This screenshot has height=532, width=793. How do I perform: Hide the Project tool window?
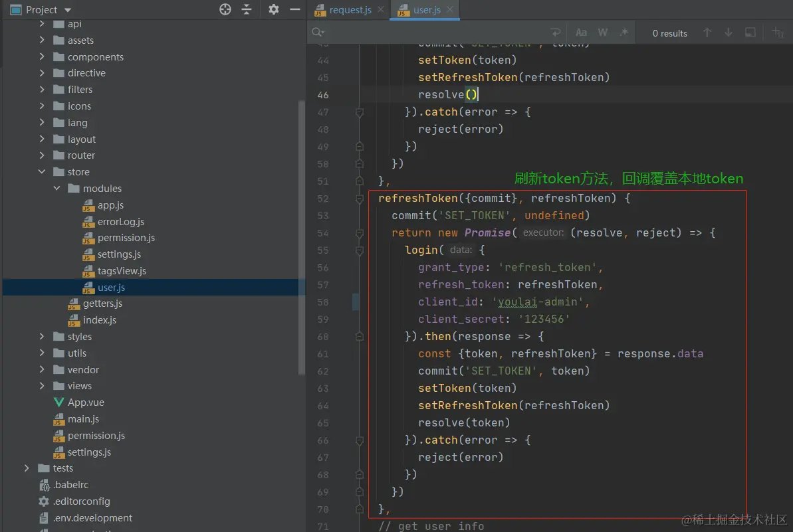click(x=295, y=9)
